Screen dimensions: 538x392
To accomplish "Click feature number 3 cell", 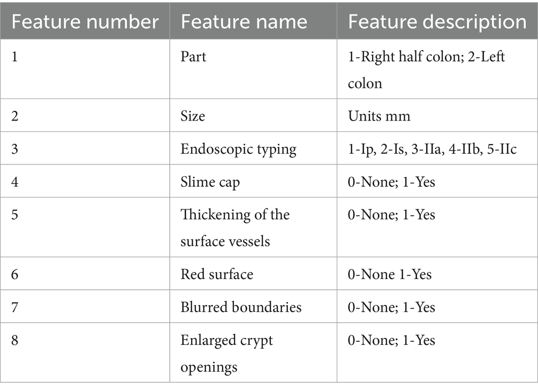I will [14, 148].
